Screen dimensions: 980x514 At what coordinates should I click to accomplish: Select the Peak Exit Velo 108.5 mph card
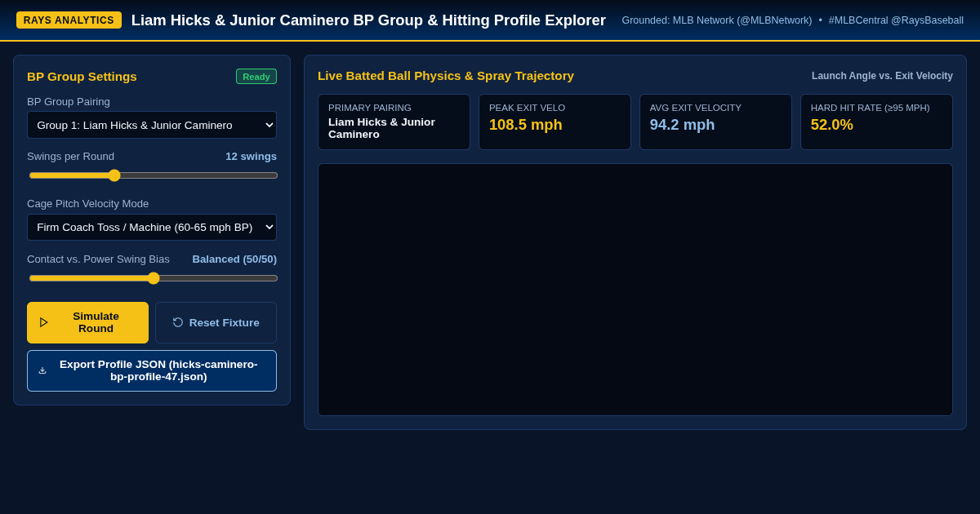pyautogui.click(x=555, y=122)
